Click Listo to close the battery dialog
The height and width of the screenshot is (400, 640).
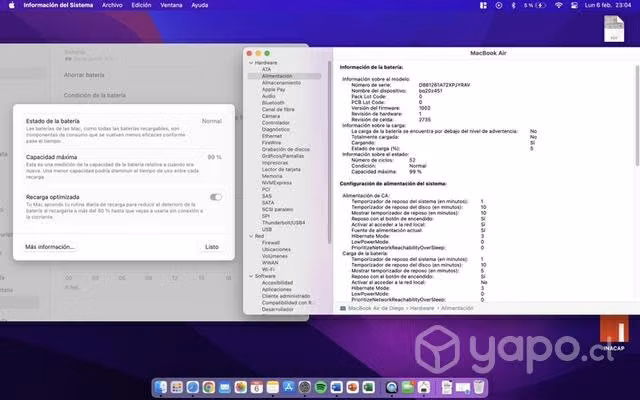pyautogui.click(x=212, y=247)
